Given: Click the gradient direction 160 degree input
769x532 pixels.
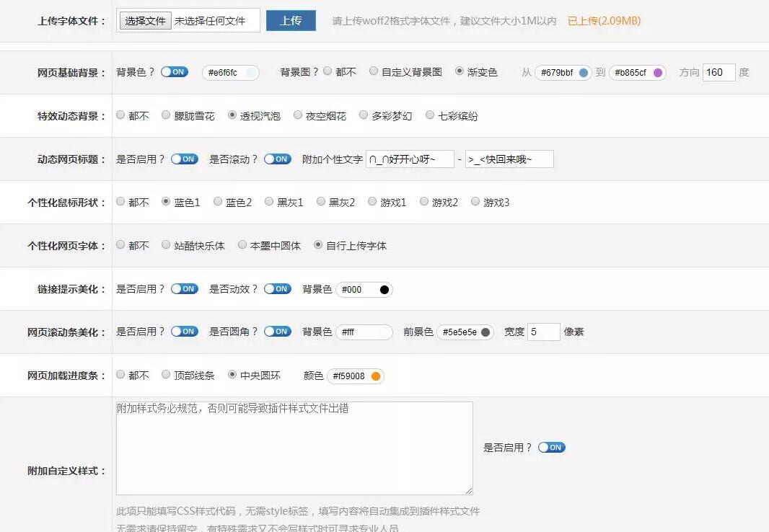Looking at the screenshot, I should 718,72.
